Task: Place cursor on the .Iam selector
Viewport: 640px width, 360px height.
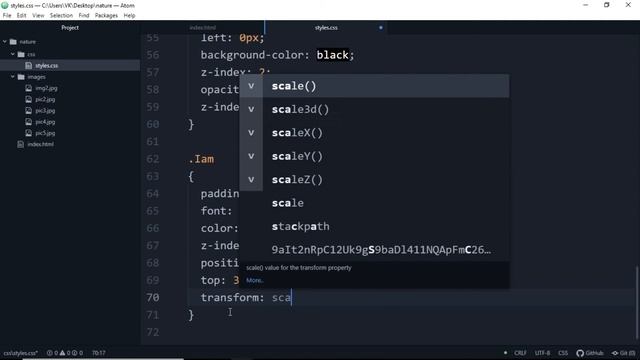Action: click(201, 159)
